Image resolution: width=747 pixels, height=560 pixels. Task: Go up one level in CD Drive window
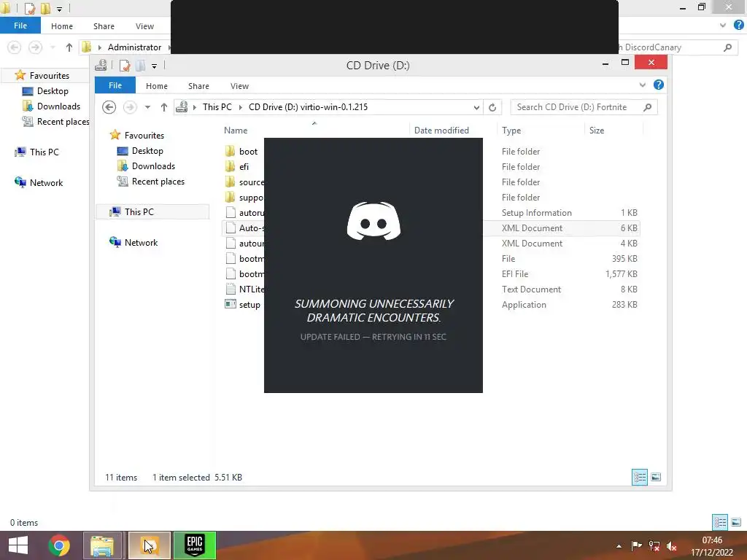pyautogui.click(x=164, y=107)
